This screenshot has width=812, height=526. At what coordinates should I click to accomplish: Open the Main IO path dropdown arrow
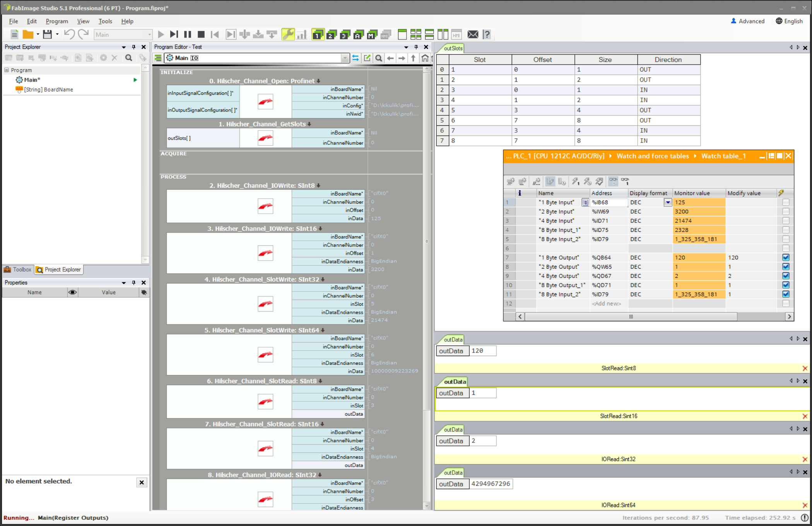(345, 58)
